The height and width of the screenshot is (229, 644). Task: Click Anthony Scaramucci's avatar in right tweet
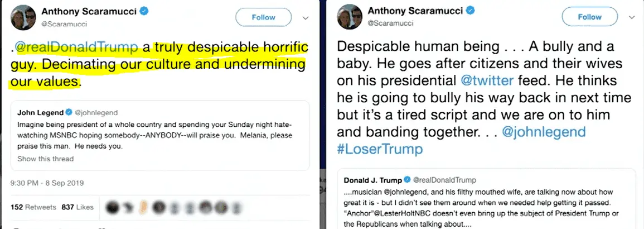348,16
